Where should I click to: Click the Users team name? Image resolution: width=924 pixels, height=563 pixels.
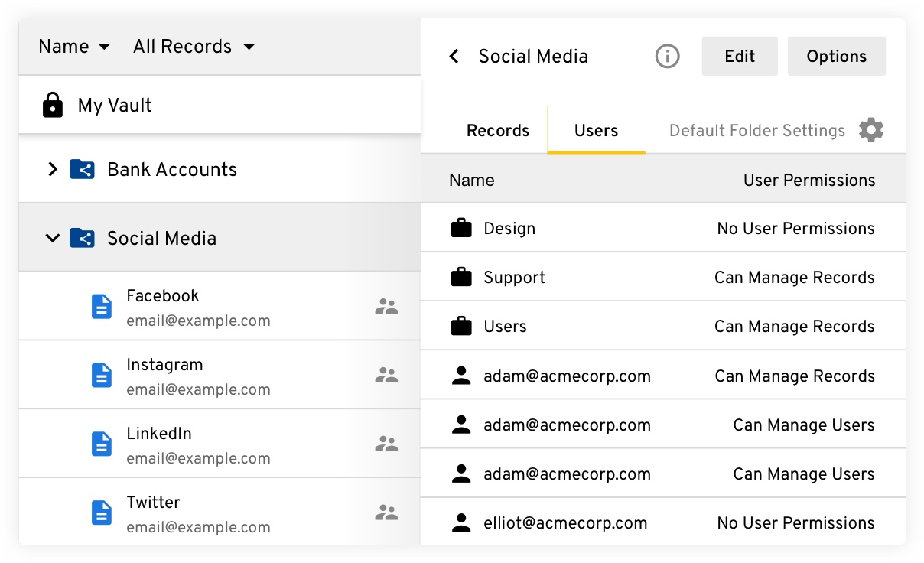pos(505,327)
